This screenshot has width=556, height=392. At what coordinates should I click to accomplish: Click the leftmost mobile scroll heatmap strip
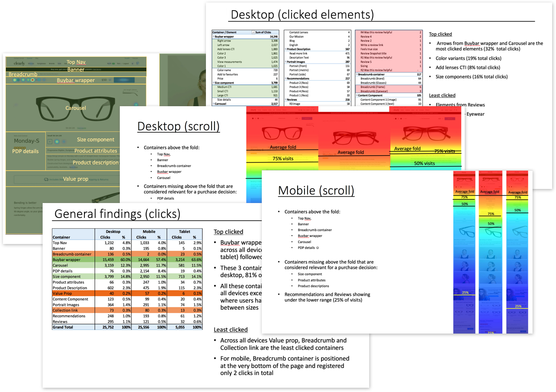[x=464, y=252]
